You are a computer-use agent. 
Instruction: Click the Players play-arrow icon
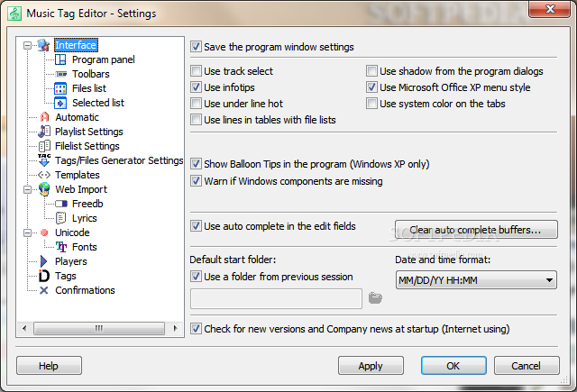coord(44,261)
